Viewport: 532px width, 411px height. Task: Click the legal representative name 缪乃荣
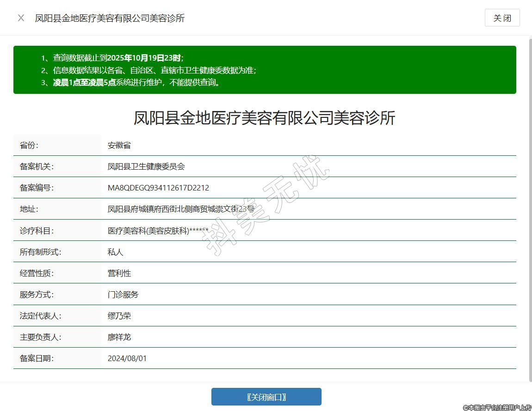(x=119, y=316)
